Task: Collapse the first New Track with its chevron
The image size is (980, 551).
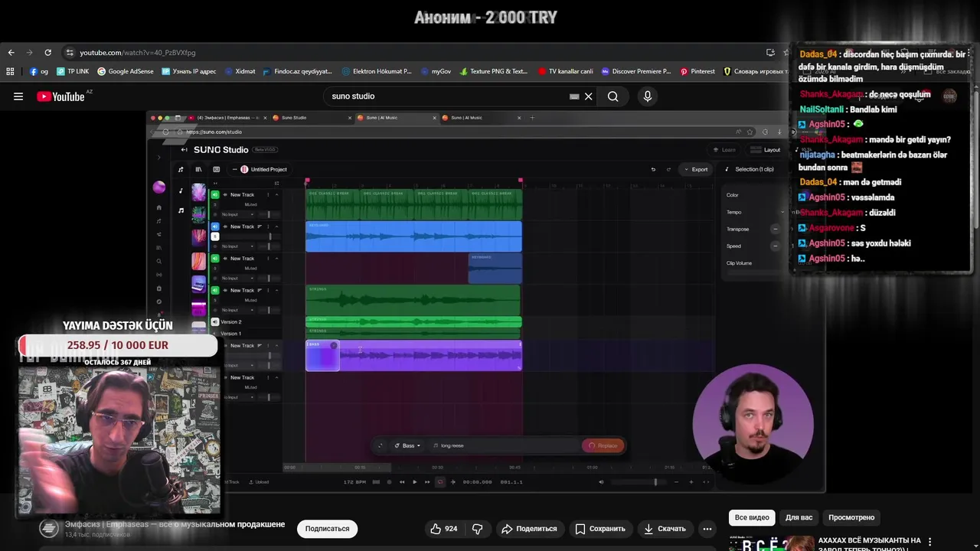Action: pos(277,194)
